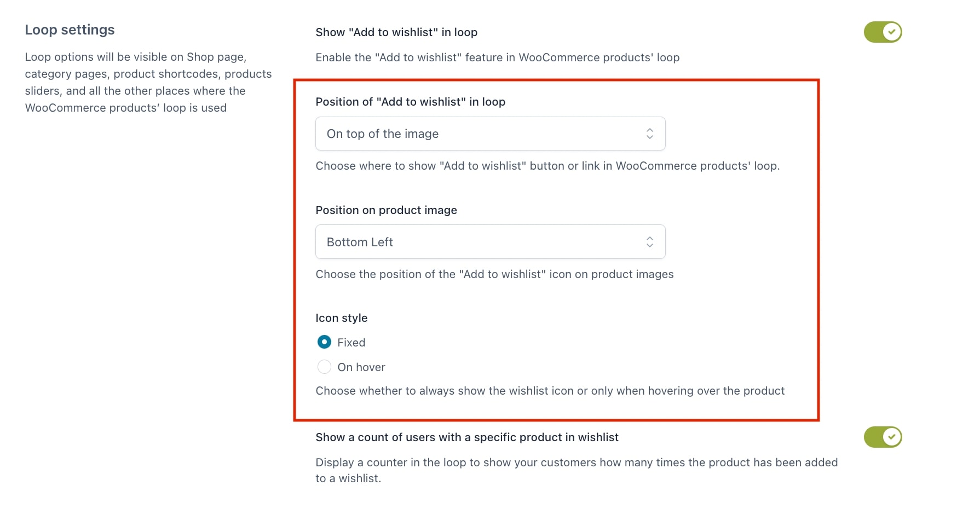This screenshot has width=980, height=509.
Task: Choose the On hover radio button
Action: click(x=324, y=367)
